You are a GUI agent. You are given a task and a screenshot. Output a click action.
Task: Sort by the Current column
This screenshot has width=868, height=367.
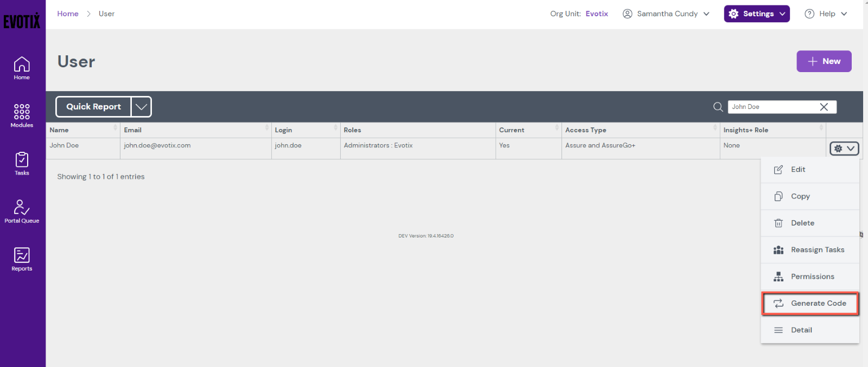pos(528,130)
